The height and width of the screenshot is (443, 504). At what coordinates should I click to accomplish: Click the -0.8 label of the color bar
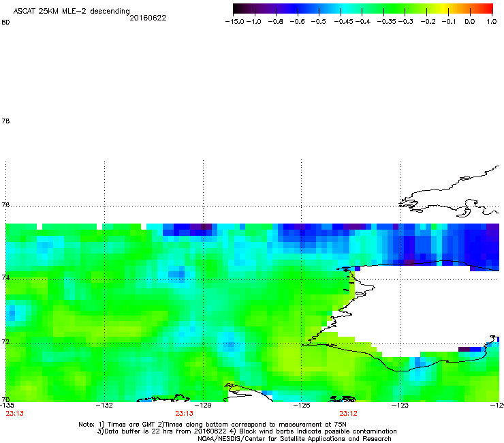[x=275, y=22]
